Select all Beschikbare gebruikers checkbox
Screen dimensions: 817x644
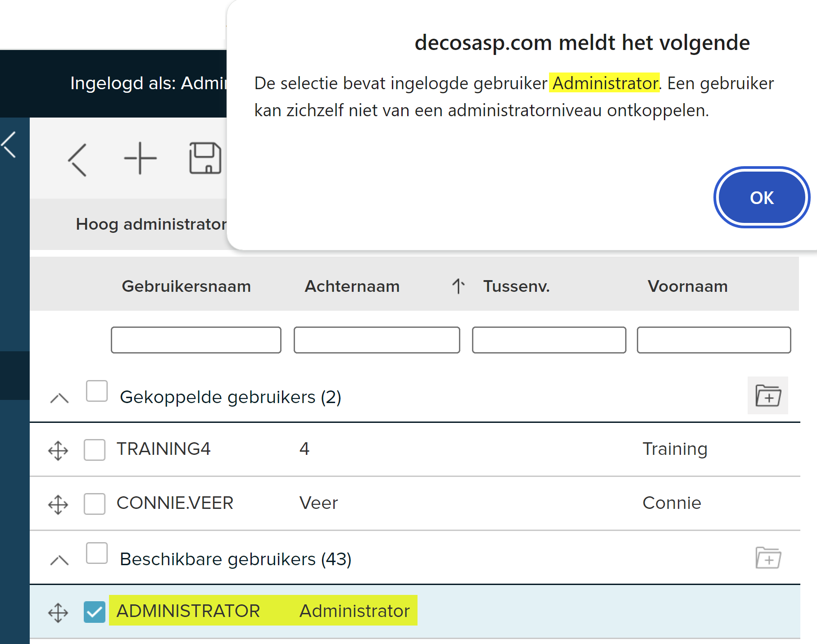[97, 553]
